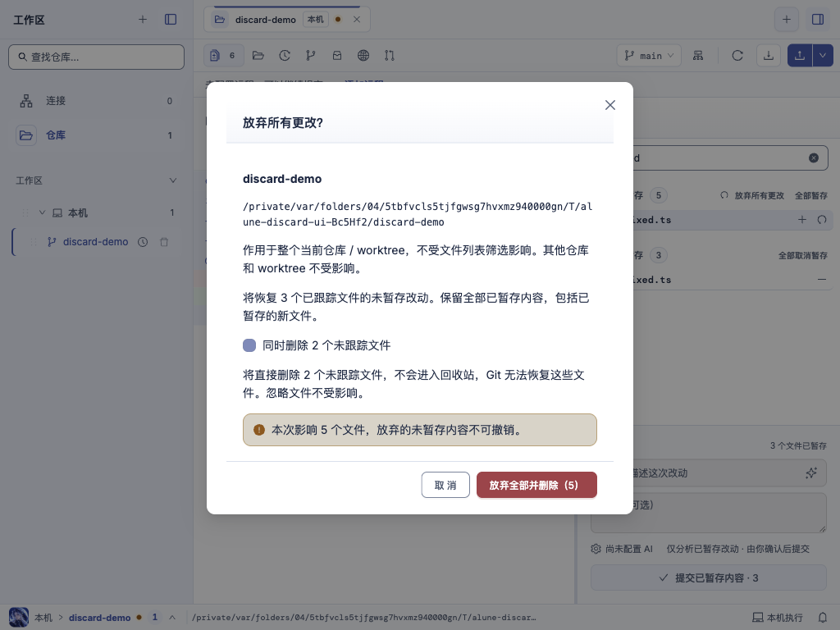Viewport: 840px width, 630px height.
Task: Check 同时删除 2 个未跟踪文件 checkbox
Action: click(249, 345)
